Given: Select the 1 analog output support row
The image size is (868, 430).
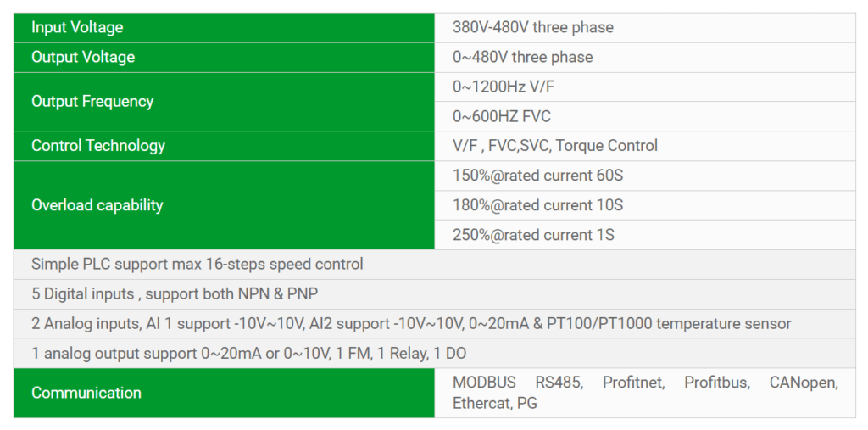Looking at the screenshot, I should coord(248,353).
